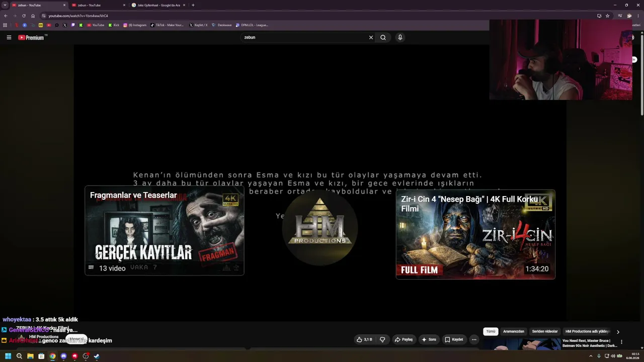
Task: Click the Soru ask button
Action: coord(429,339)
